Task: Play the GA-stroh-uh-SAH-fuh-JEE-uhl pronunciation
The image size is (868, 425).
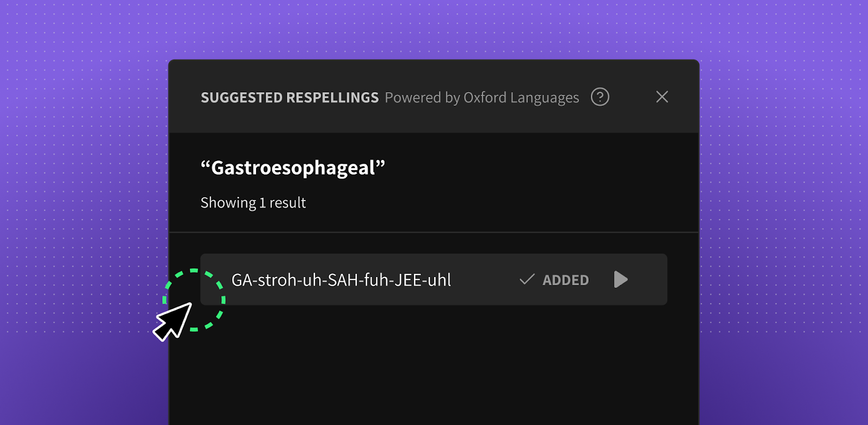Action: point(621,280)
